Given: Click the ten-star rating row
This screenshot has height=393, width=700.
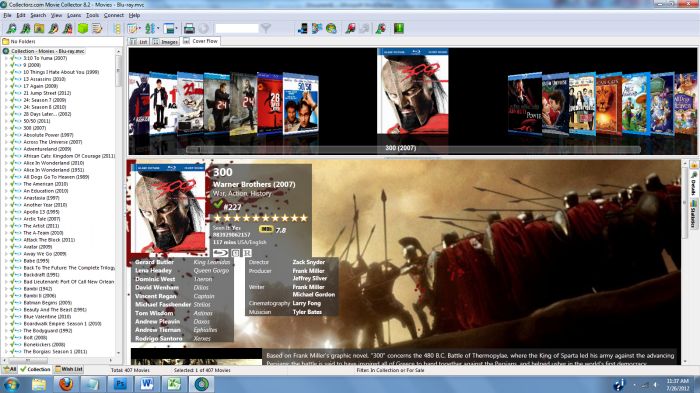Looking at the screenshot, I should [x=261, y=218].
